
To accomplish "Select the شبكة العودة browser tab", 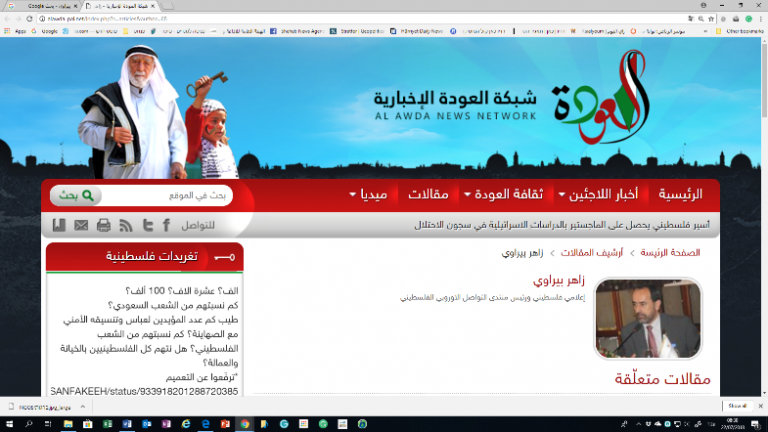I will 120,6.
